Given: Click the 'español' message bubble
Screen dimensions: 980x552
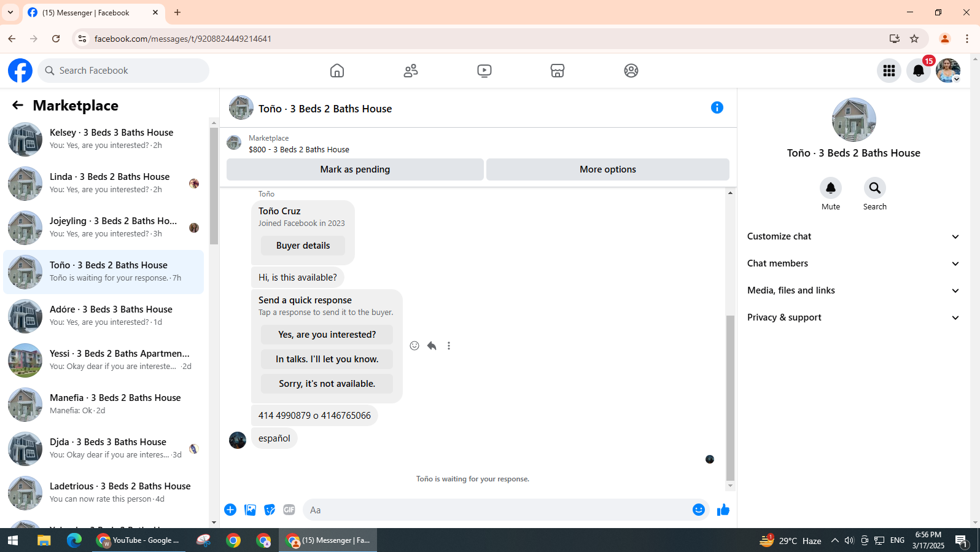Looking at the screenshot, I should (274, 438).
